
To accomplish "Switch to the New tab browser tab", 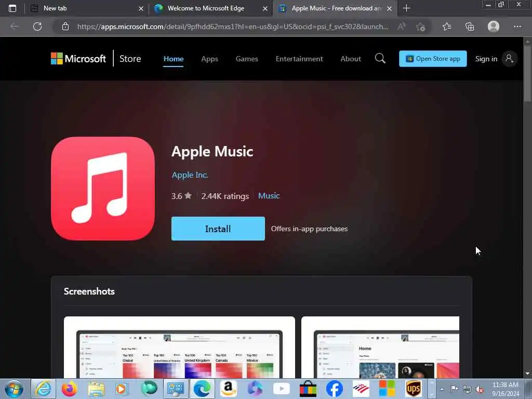I will tap(86, 8).
